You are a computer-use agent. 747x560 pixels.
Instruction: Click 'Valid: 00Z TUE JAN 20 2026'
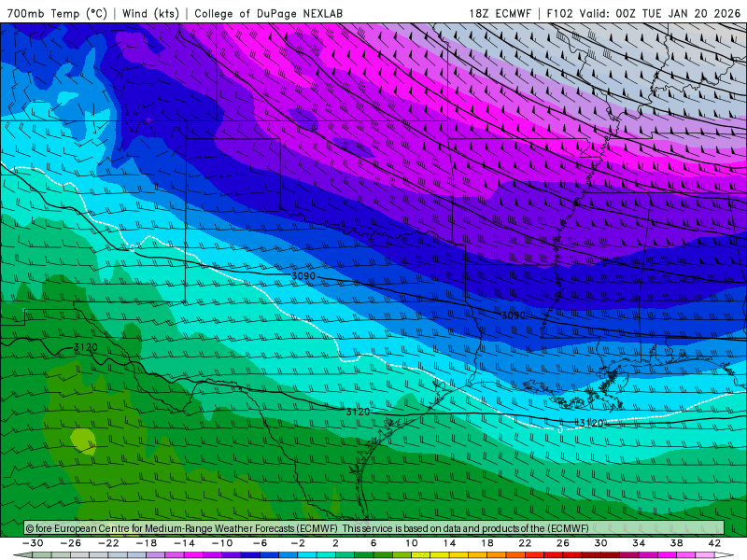tap(660, 13)
